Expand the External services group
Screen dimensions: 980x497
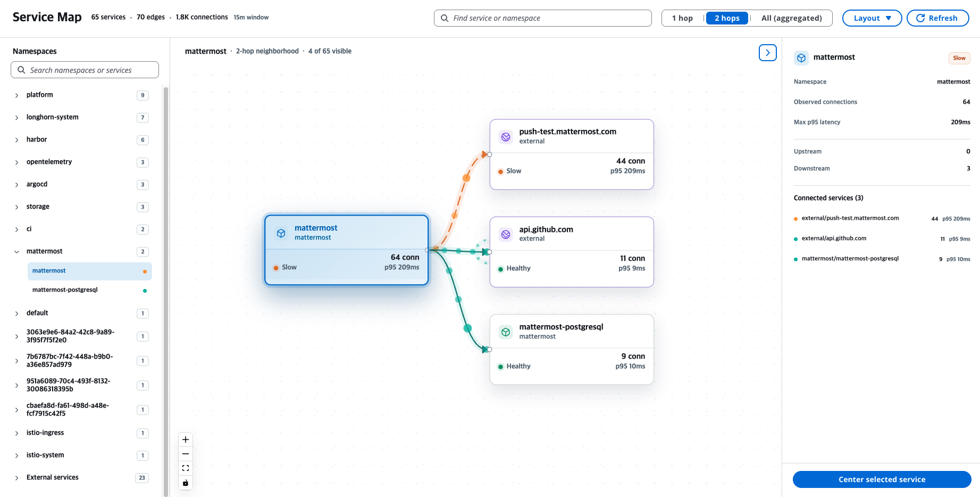click(x=16, y=478)
